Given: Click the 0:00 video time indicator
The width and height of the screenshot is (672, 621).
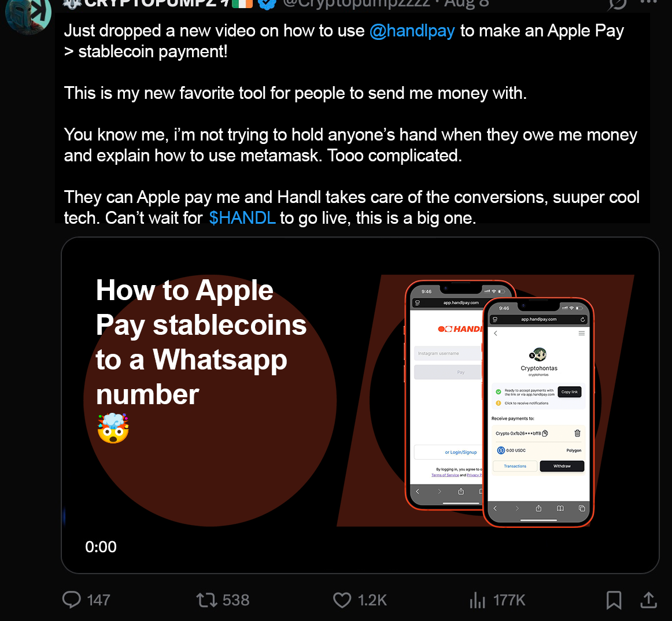Looking at the screenshot, I should click(x=101, y=547).
